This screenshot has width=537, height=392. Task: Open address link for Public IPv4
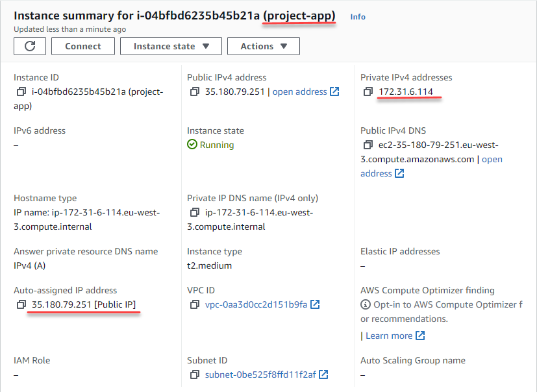305,92
